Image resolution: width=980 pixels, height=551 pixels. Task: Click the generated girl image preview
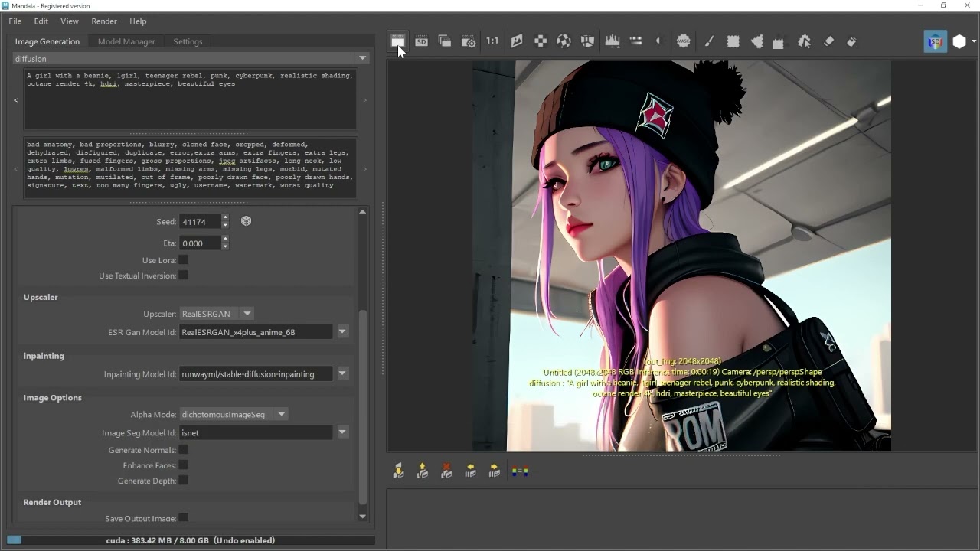681,256
